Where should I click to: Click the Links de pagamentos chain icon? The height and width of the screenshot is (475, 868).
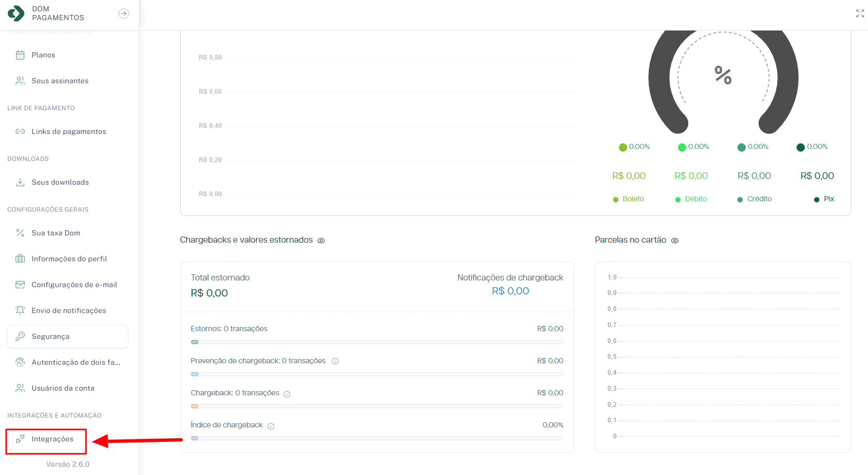click(x=20, y=131)
